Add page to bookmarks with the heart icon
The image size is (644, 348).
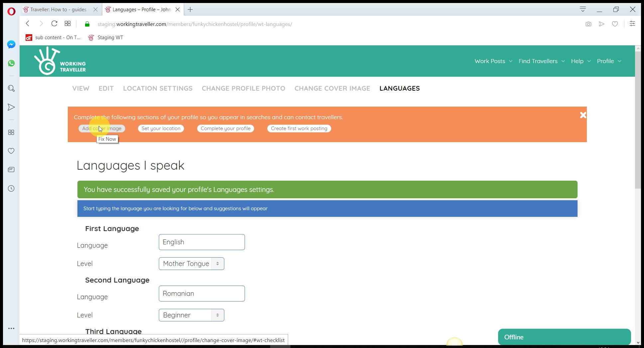click(615, 24)
